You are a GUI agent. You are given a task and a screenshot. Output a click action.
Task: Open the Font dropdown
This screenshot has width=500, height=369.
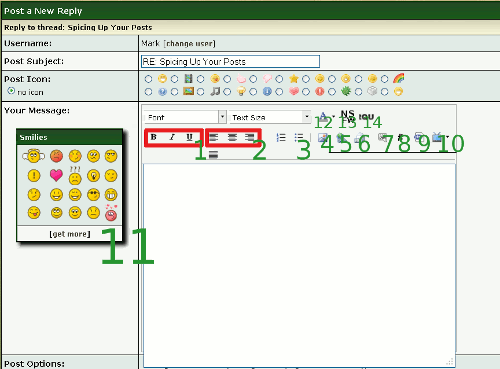[185, 117]
